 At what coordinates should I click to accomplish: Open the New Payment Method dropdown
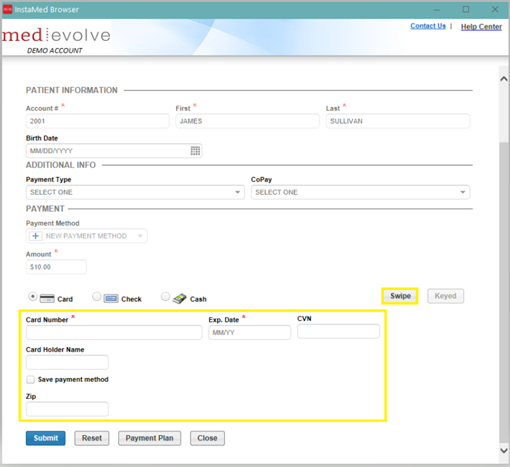[x=87, y=236]
